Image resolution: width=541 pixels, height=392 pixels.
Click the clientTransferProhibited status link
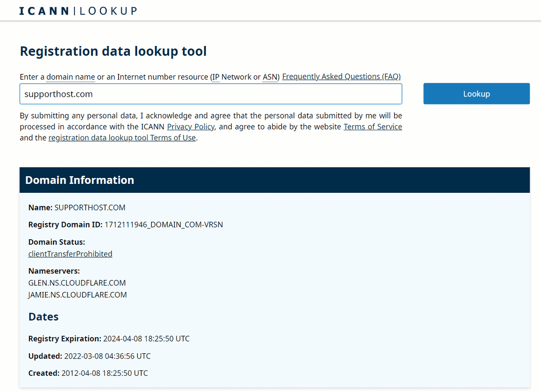(70, 254)
